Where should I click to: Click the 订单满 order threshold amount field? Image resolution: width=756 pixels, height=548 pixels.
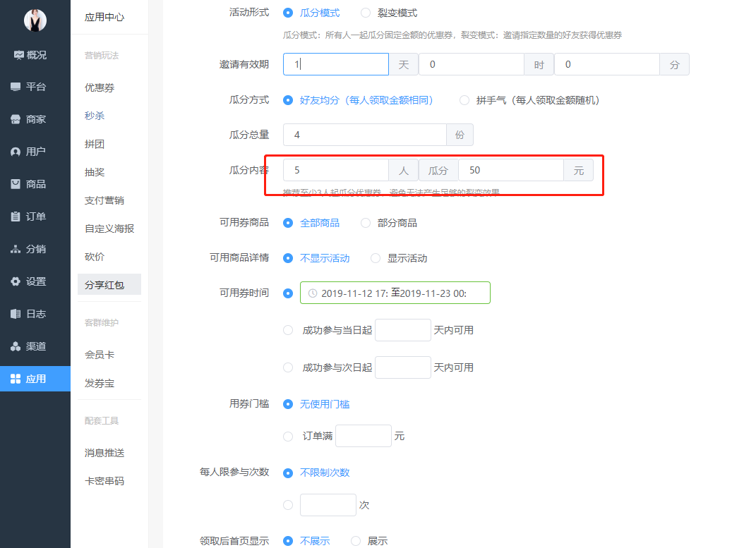pos(363,436)
